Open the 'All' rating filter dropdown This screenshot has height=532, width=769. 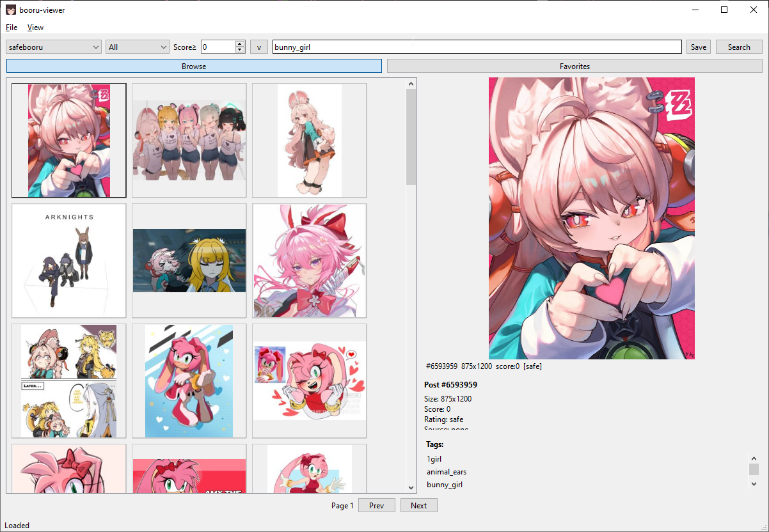click(137, 46)
